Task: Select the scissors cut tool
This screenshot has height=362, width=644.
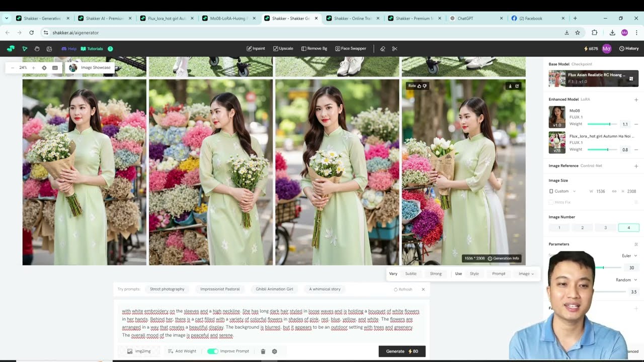Action: coord(394,49)
